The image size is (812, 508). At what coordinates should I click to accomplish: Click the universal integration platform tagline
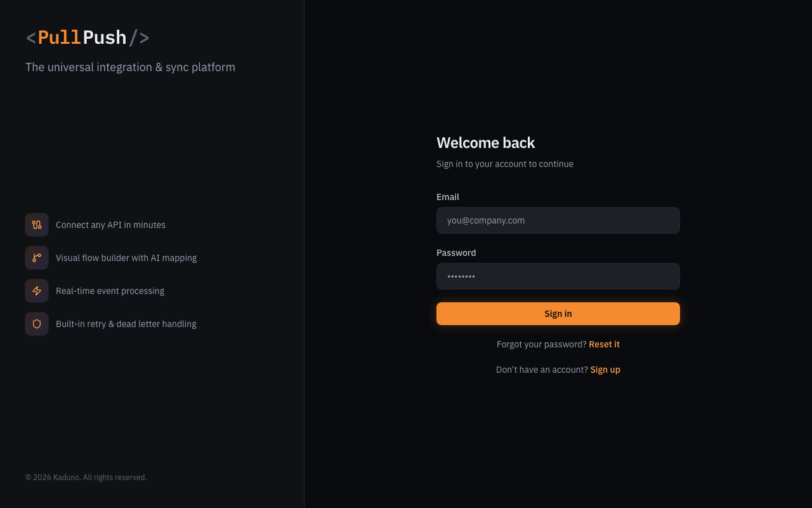point(130,67)
